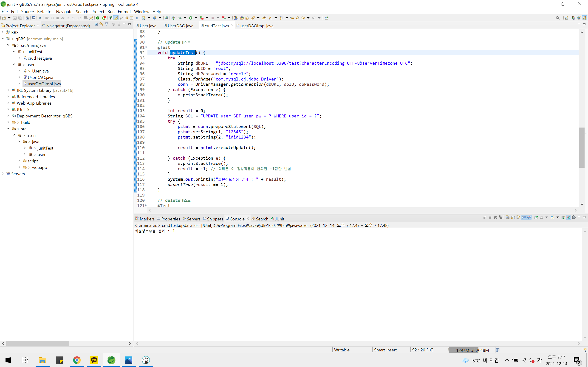Image resolution: width=588 pixels, height=367 pixels.
Task: Open the JUnit view tab
Action: click(280, 219)
